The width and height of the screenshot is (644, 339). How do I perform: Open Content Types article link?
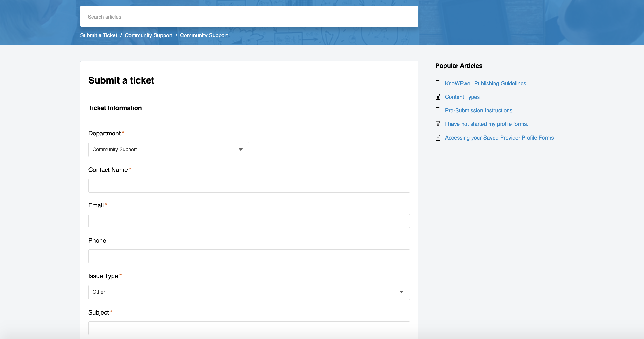click(462, 97)
